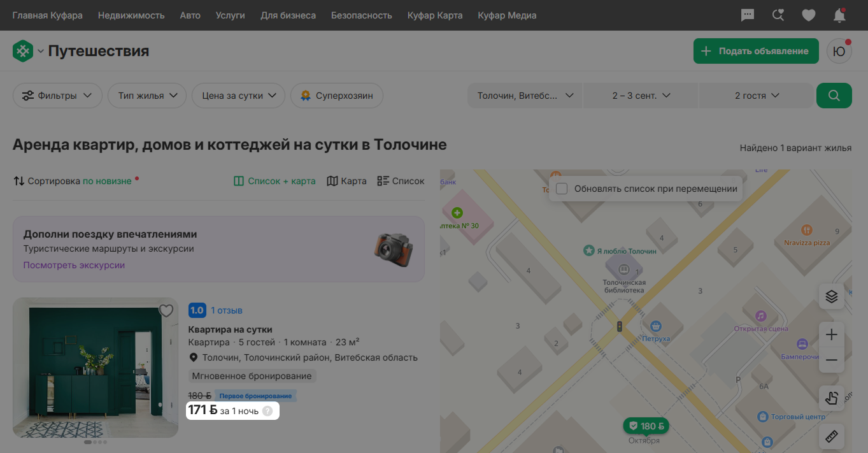Expand the Фильтры dropdown
This screenshot has height=453, width=868.
(x=57, y=96)
